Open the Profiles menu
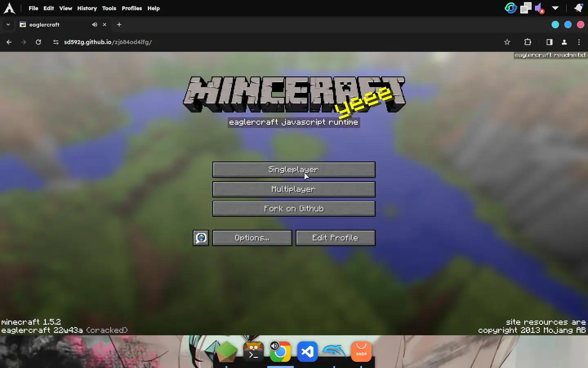This screenshot has width=588, height=368. coord(132,8)
